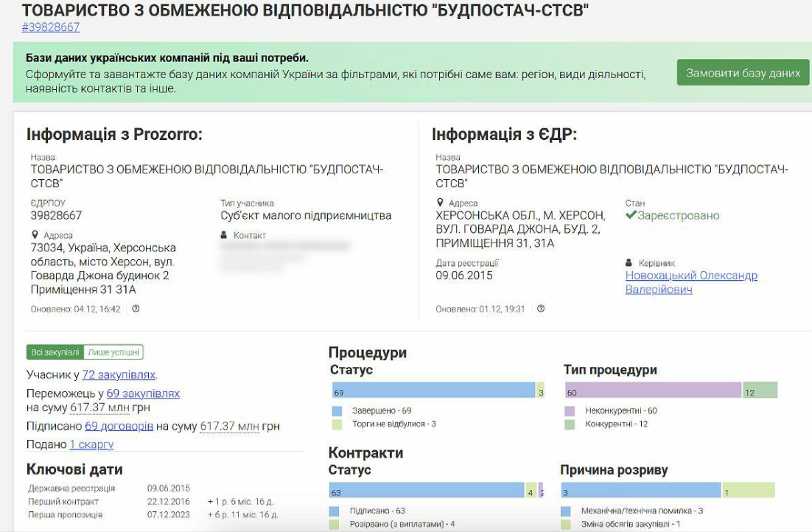This screenshot has width=812, height=532.
Task: Click the blue legend swatch for Завершено
Action: point(337,411)
